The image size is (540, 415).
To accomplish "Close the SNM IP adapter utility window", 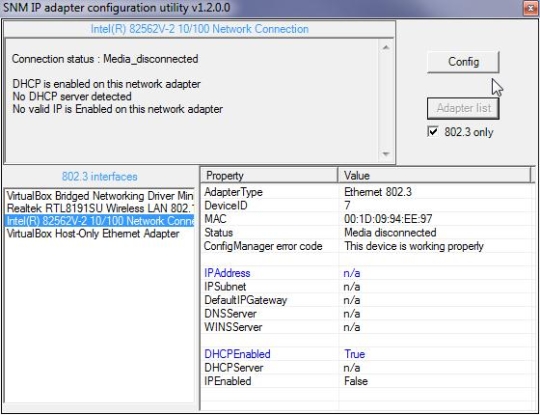I will [x=531, y=8].
